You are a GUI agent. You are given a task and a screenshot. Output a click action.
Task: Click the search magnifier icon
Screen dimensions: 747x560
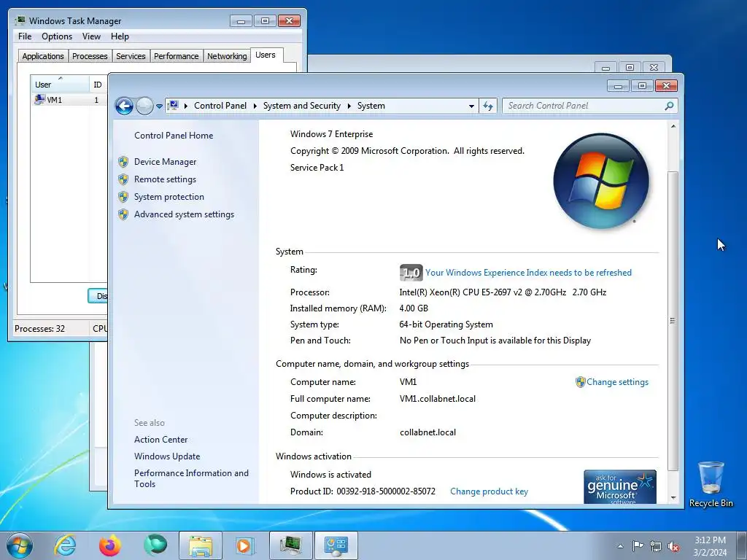coord(669,106)
